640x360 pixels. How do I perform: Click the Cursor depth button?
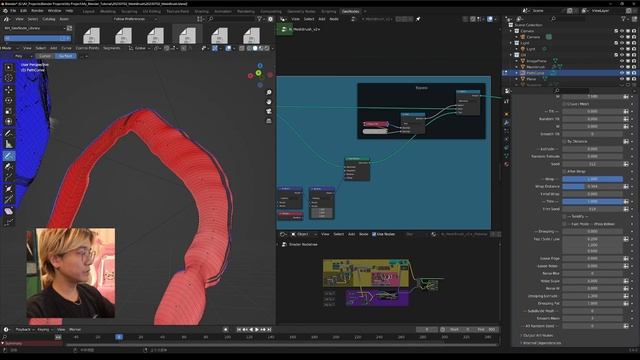45,56
